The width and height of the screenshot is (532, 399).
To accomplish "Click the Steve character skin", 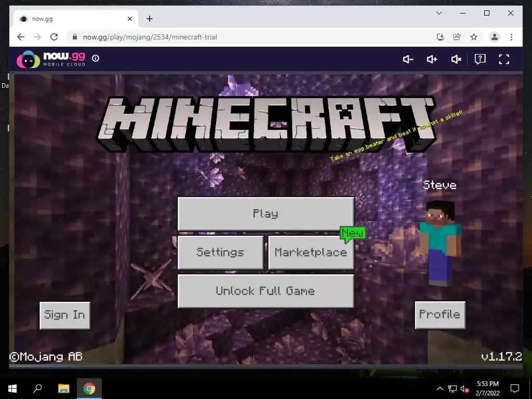I will [x=441, y=243].
